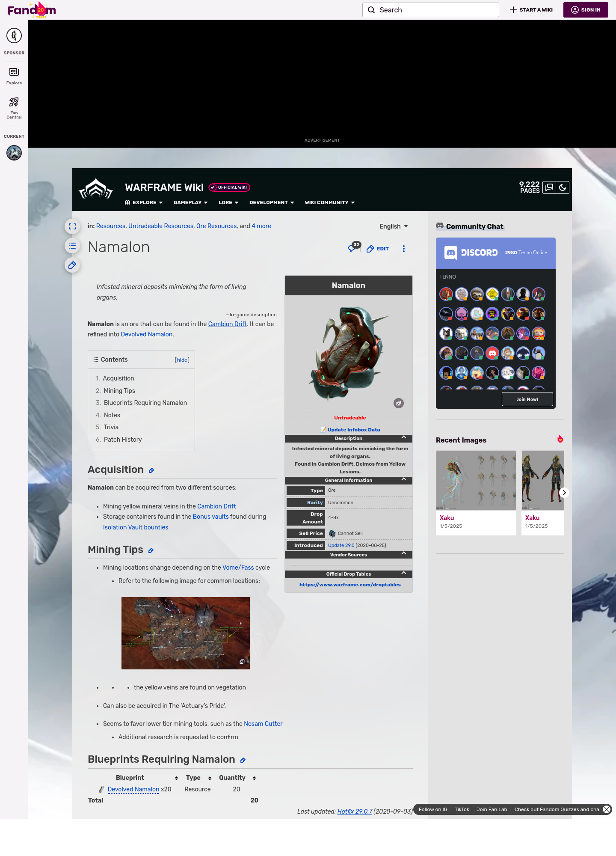616x856 pixels.
Task: Open the LORE menu
Action: click(228, 202)
